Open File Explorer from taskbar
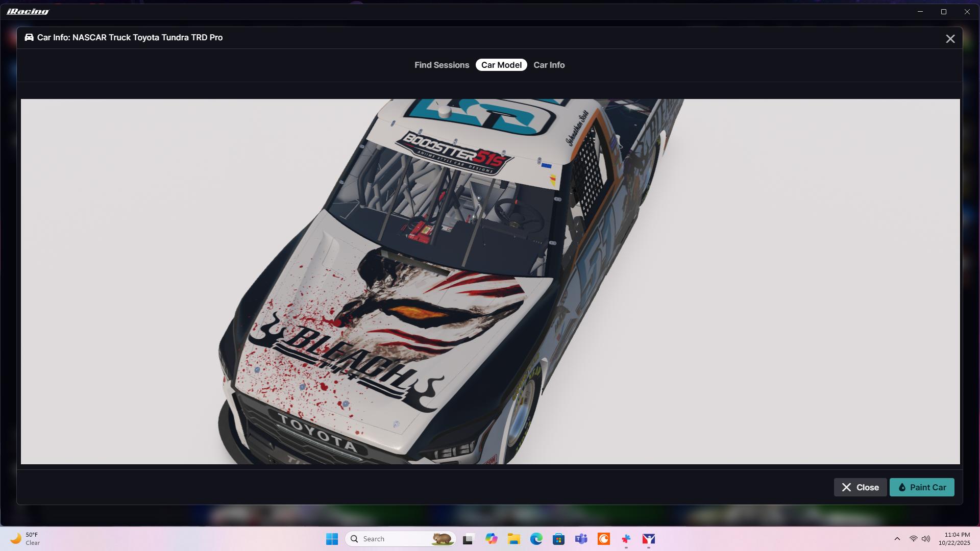This screenshot has height=551, width=980. point(513,539)
